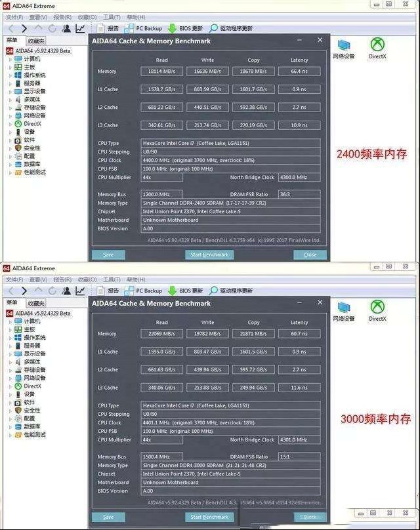Click the user profile icon in lower toolbar

pos(66,291)
